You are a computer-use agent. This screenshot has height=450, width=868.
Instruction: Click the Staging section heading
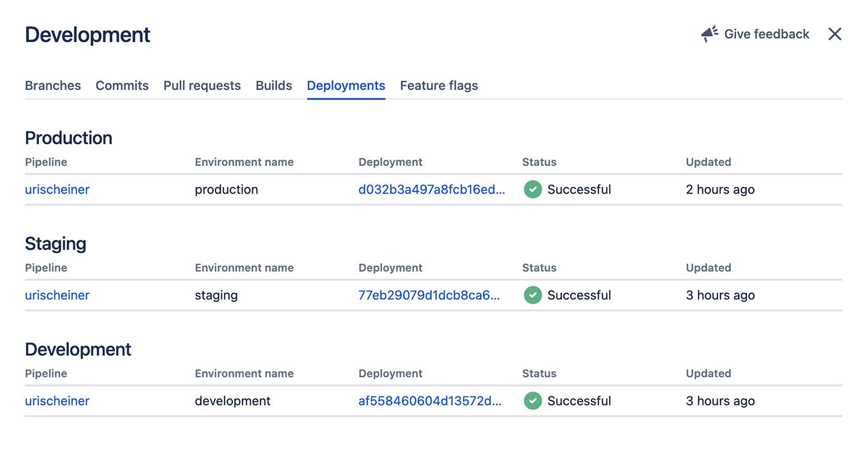tap(55, 243)
